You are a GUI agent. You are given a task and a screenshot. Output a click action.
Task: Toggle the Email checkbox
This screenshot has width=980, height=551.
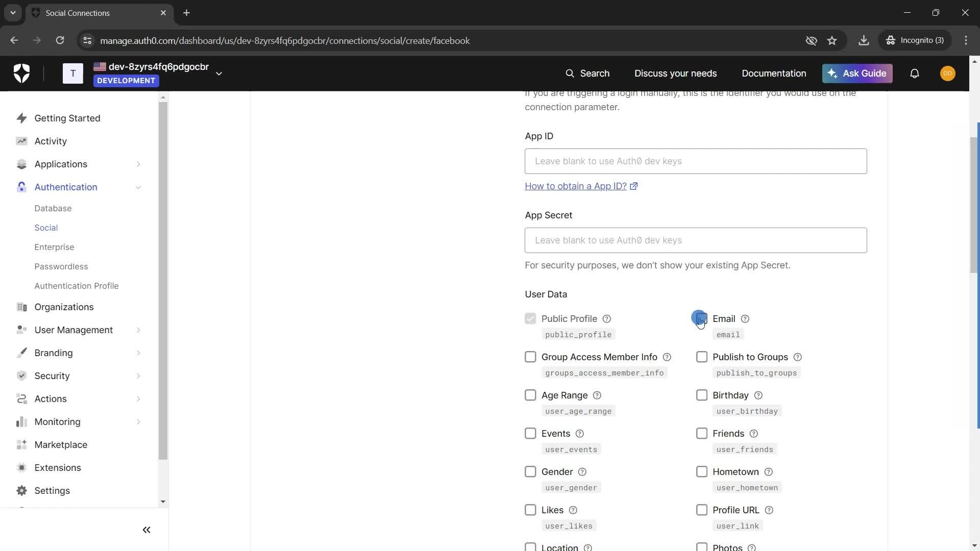702,319
